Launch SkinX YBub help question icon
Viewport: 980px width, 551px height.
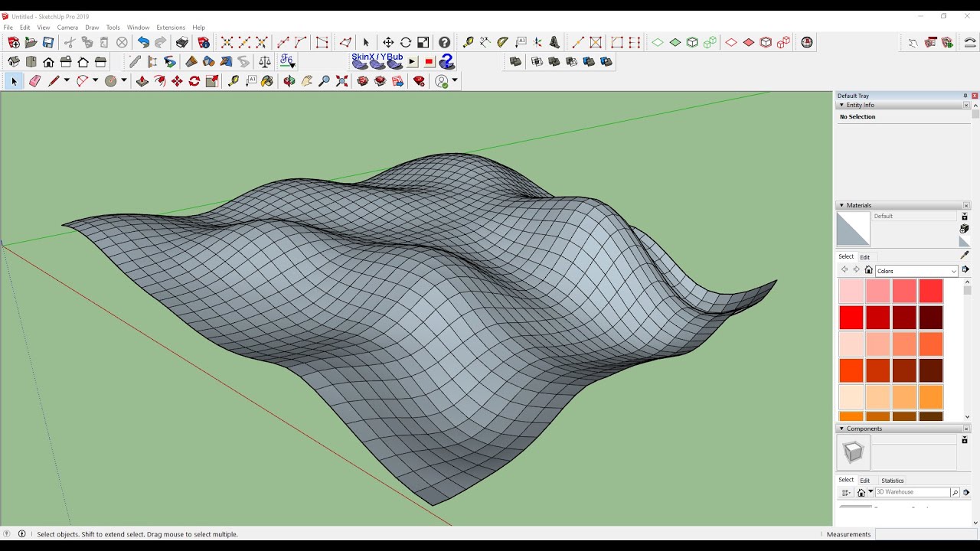(446, 62)
